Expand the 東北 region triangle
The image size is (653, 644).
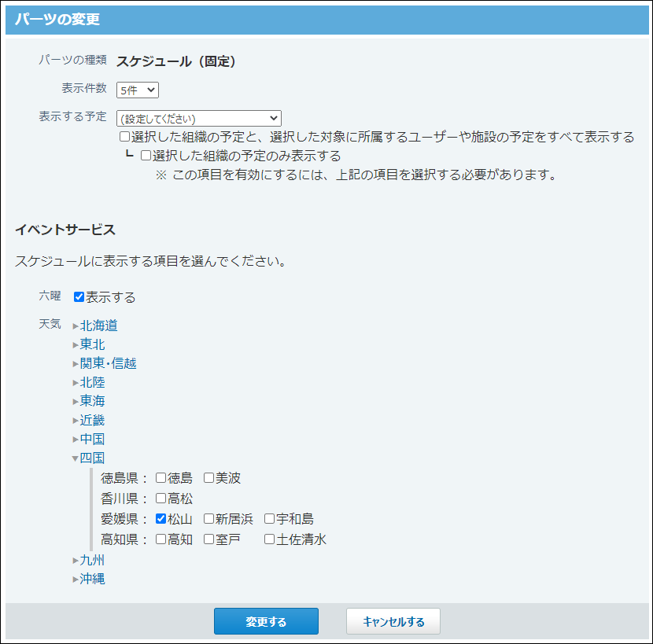(x=76, y=344)
